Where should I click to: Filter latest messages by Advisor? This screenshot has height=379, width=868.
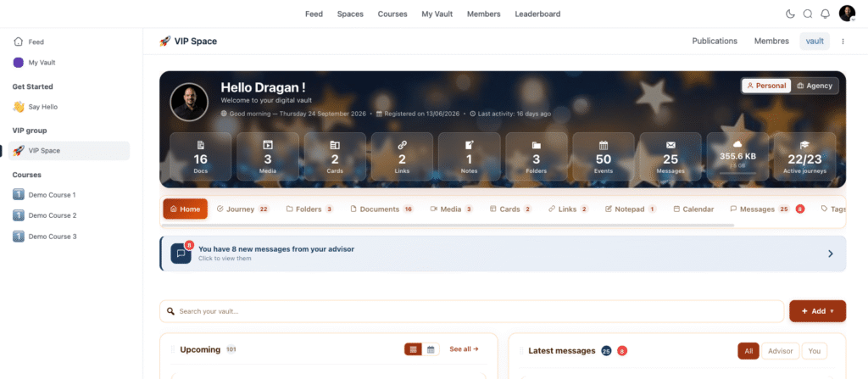point(781,351)
